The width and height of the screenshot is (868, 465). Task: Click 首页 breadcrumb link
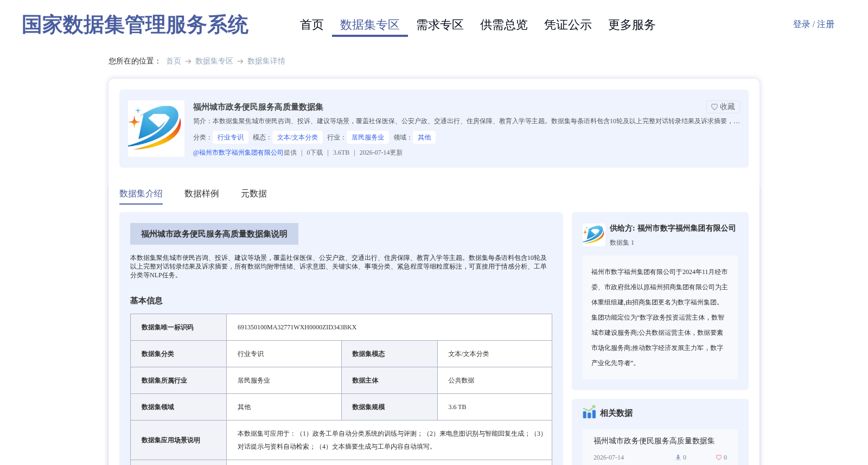[x=174, y=61]
